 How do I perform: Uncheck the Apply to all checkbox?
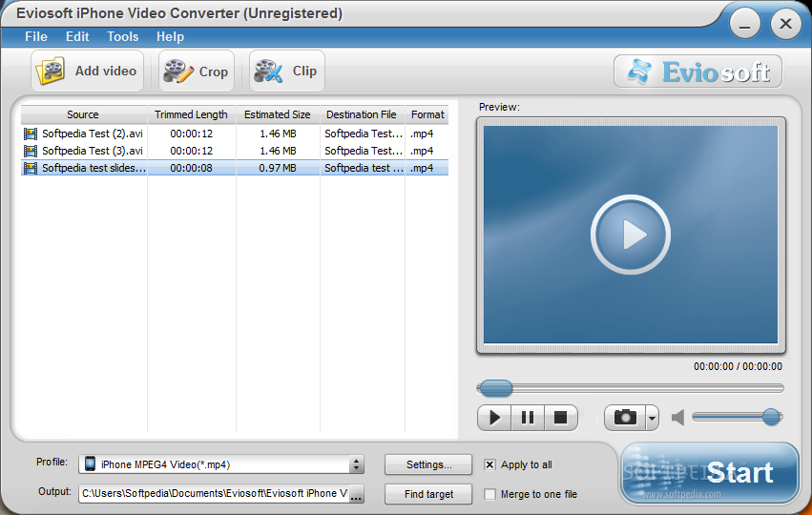point(489,464)
